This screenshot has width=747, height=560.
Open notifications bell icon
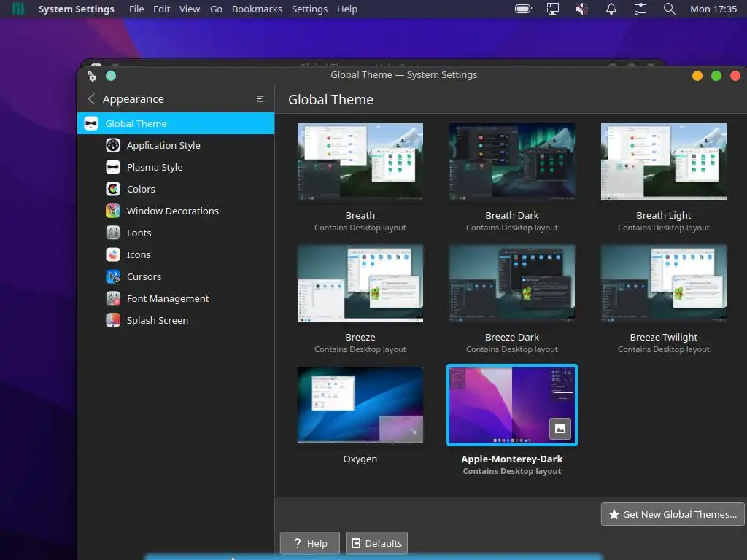click(x=611, y=9)
